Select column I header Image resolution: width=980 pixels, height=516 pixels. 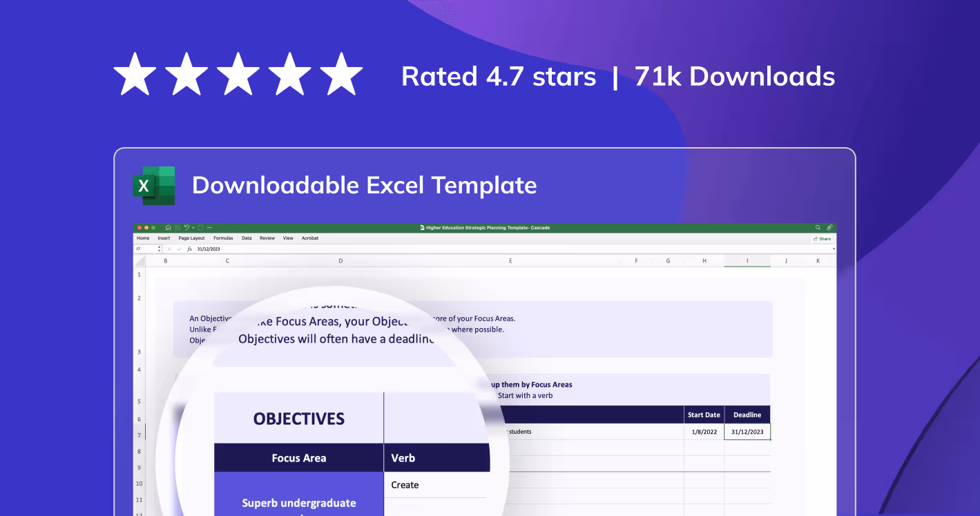pyautogui.click(x=747, y=261)
